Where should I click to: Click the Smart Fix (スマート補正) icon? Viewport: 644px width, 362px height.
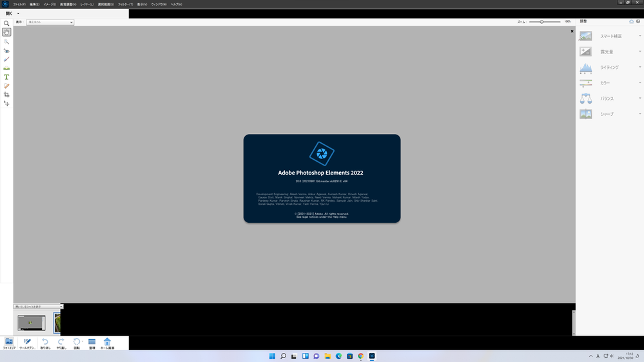pyautogui.click(x=586, y=36)
